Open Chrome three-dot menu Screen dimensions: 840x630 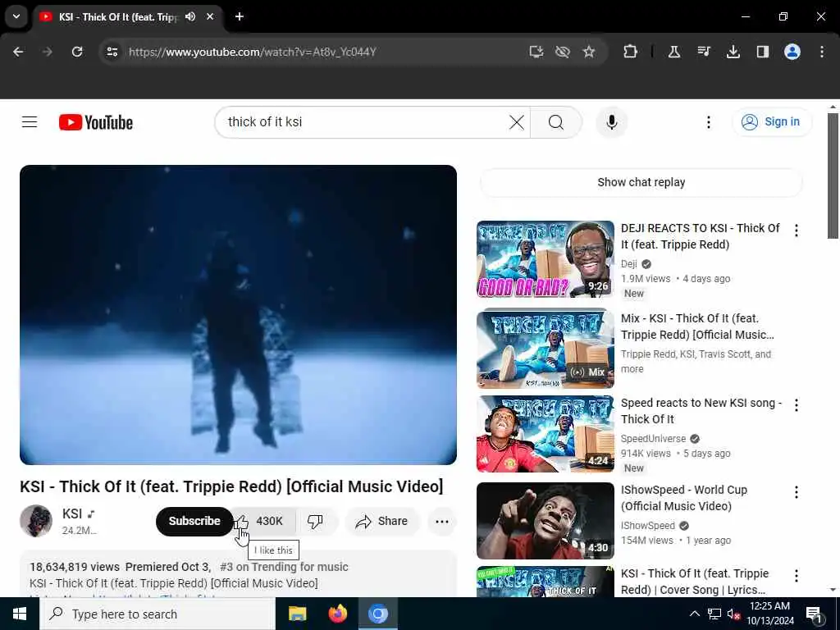(822, 52)
